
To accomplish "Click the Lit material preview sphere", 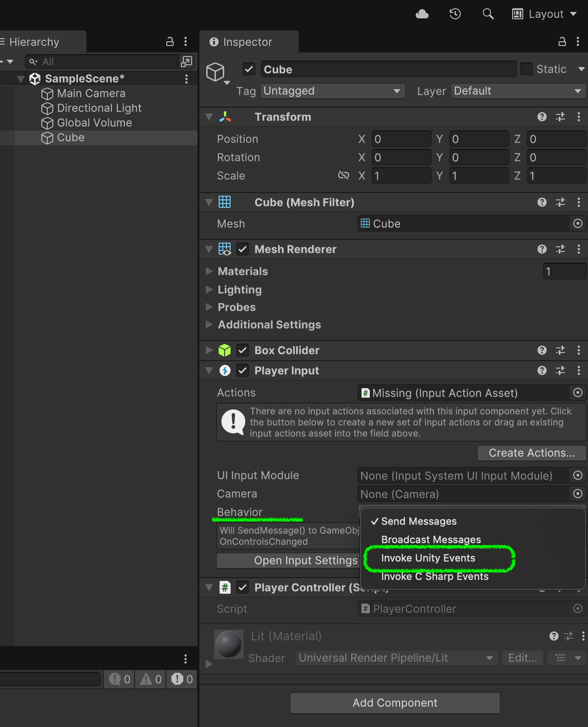I will point(228,644).
